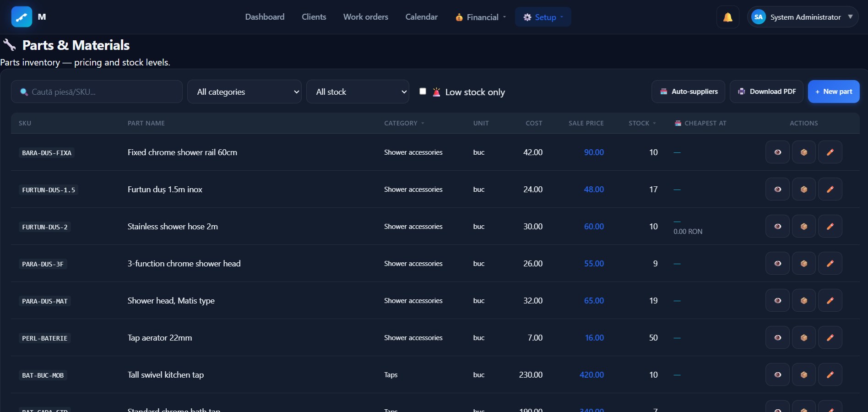Open stock box icon for PARA-DUS-MAT
This screenshot has height=412, width=868.
[x=803, y=300]
